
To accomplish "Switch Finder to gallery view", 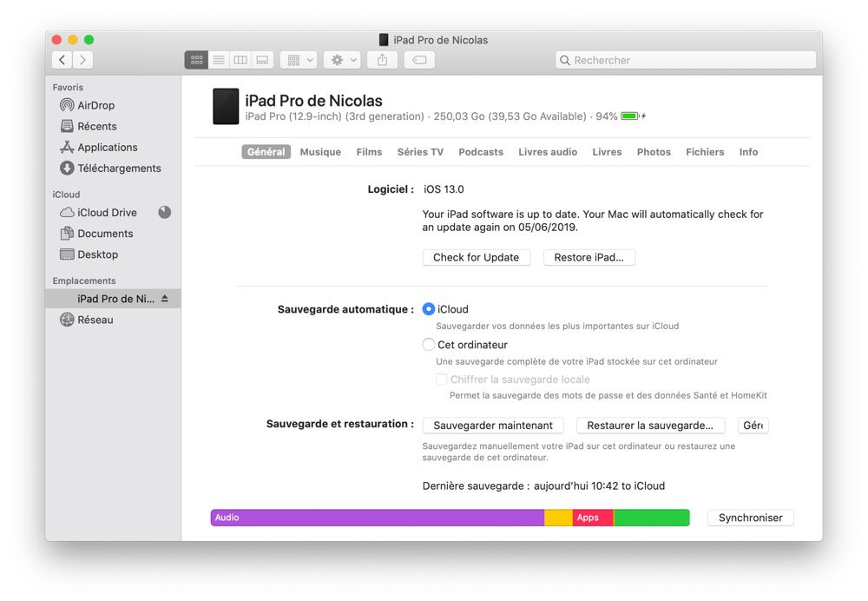I will click(x=262, y=60).
